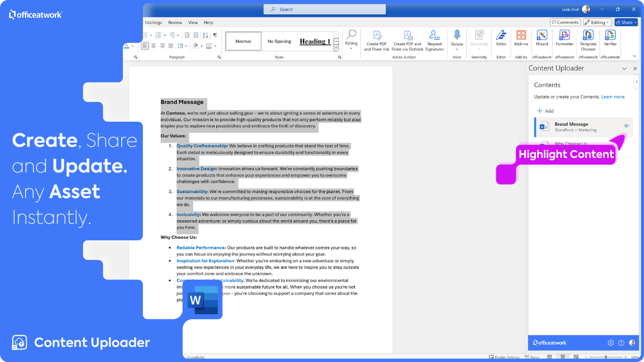644x362 pixels.
Task: Decrease the paragraph indent
Action: pyautogui.click(x=187, y=35)
